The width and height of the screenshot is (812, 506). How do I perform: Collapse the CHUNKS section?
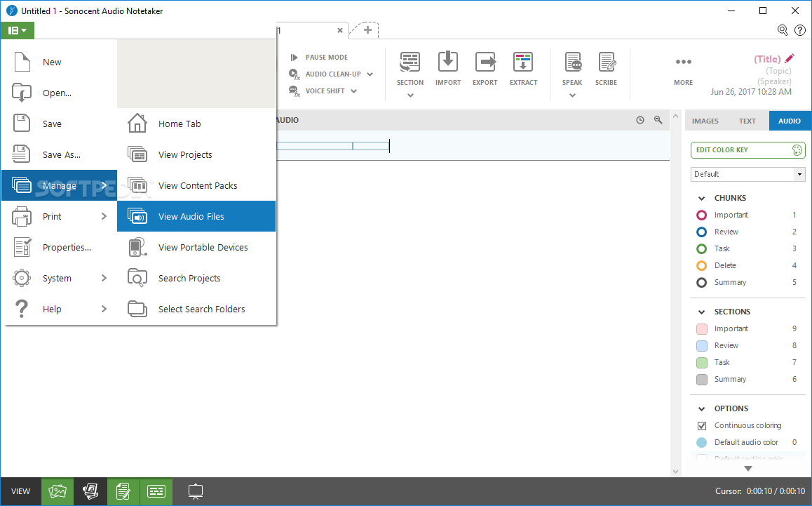701,198
